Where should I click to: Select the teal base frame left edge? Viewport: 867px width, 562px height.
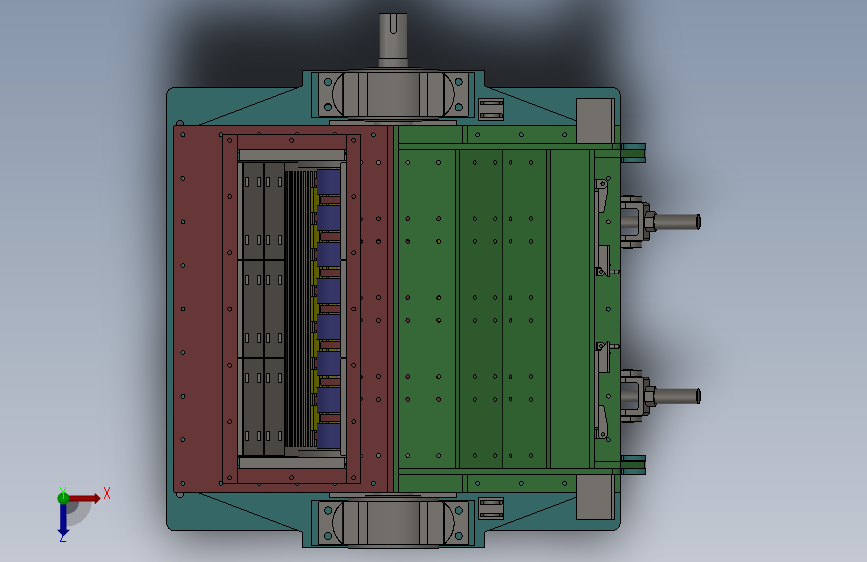170,309
